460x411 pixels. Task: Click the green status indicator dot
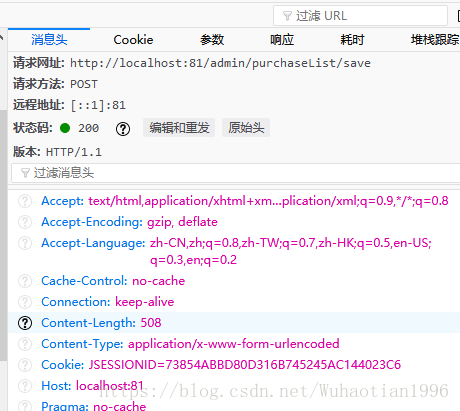[65, 128]
